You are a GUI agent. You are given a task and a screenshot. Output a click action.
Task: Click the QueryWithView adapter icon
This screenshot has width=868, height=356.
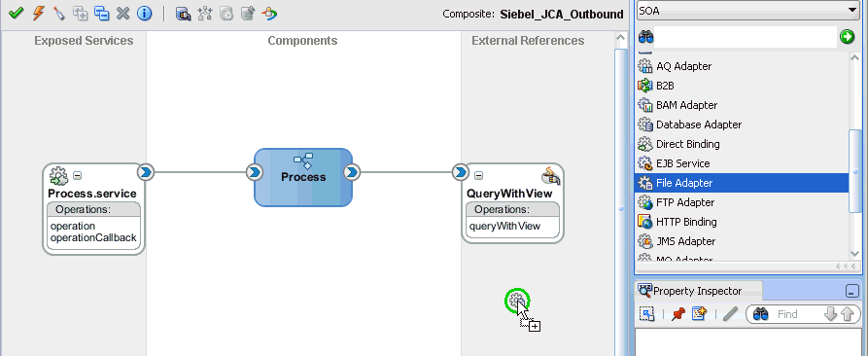tap(551, 175)
